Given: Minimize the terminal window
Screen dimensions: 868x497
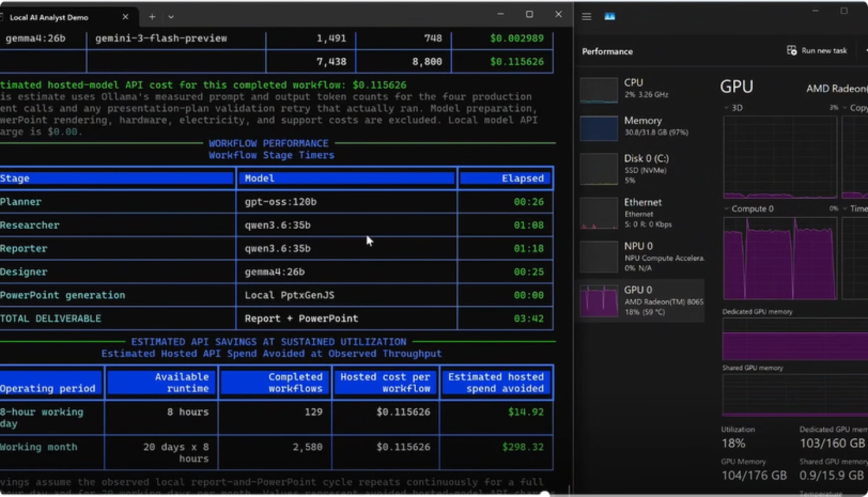Looking at the screenshot, I should tap(501, 14).
